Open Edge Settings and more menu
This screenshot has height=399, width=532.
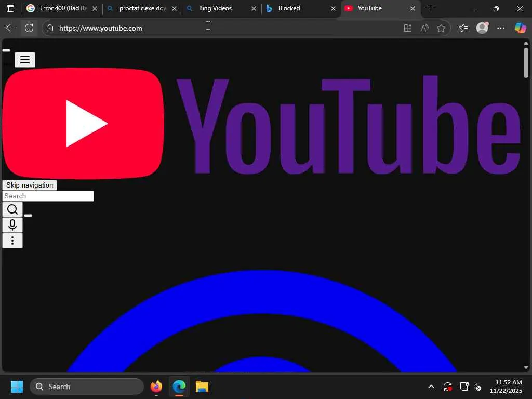[x=501, y=28]
